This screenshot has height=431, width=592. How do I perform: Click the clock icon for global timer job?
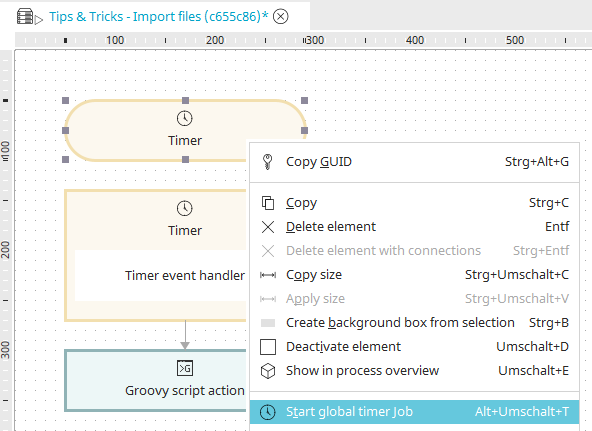coord(268,412)
